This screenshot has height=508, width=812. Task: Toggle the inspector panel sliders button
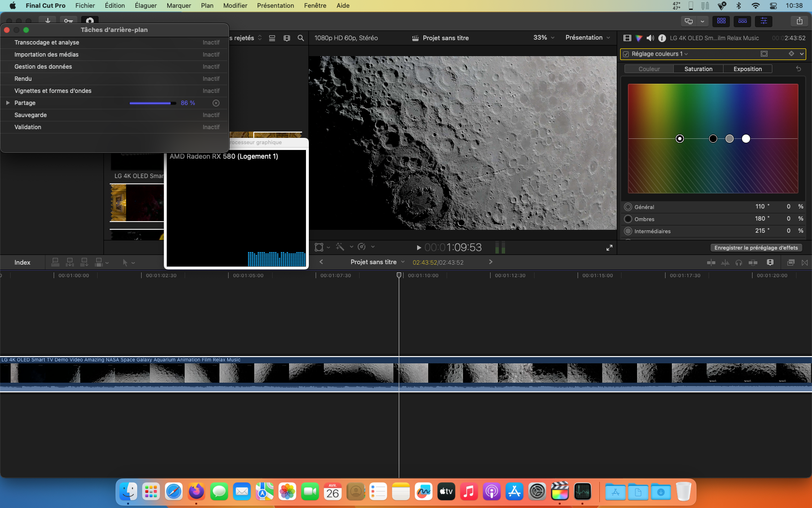[764, 21]
